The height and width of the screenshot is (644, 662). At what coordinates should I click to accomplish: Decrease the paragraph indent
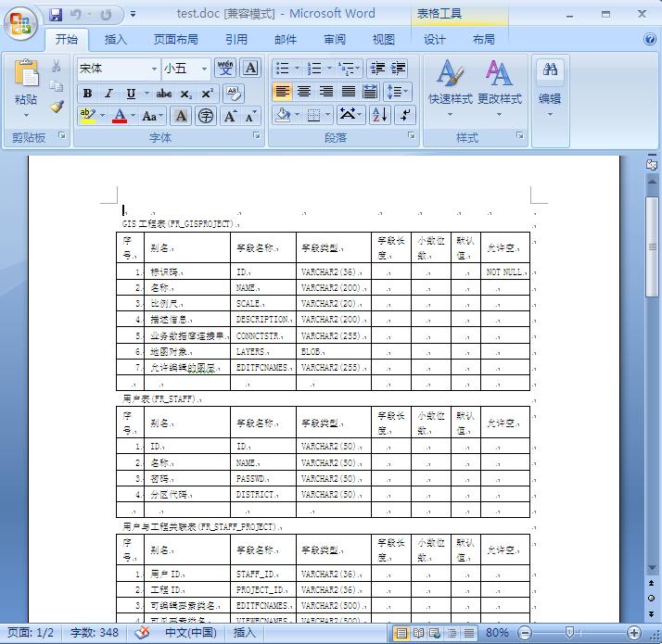pos(377,68)
